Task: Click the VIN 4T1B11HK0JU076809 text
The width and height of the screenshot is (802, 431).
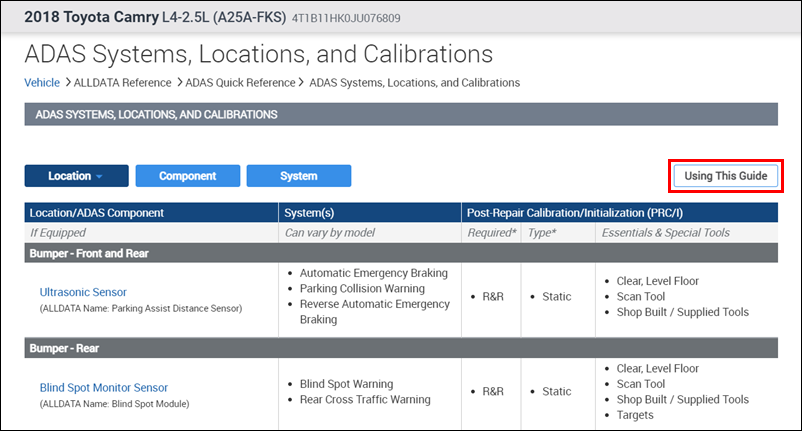Action: click(x=346, y=18)
